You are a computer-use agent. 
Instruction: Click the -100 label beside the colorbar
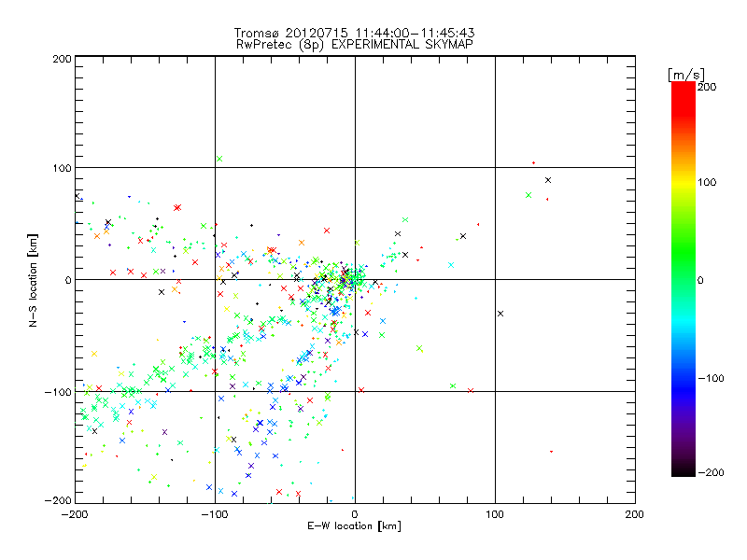click(711, 379)
